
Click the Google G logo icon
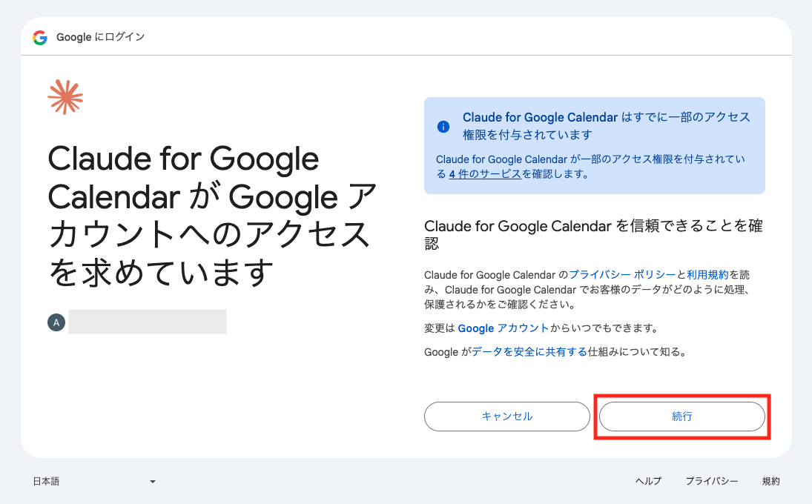40,37
